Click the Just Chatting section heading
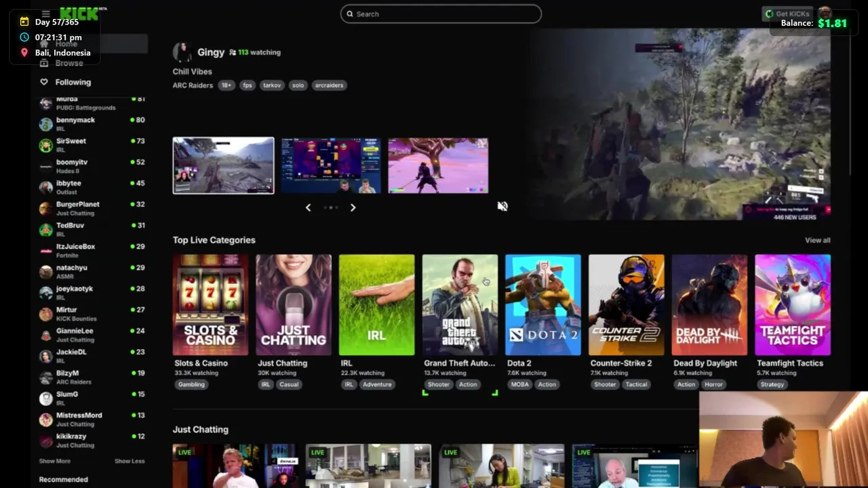The height and width of the screenshot is (488, 868). pyautogui.click(x=200, y=430)
